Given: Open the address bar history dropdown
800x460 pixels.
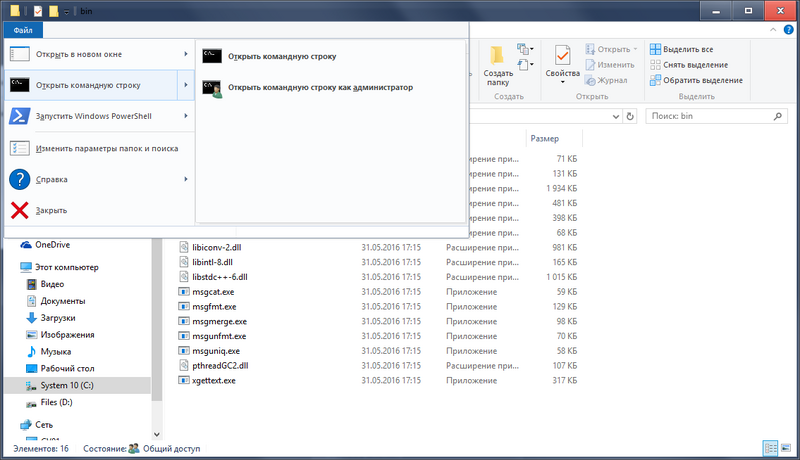Looking at the screenshot, I should tap(616, 116).
